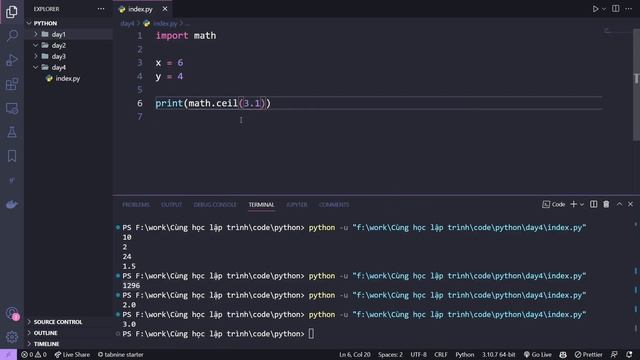Click the Copilot status icon
The width and height of the screenshot is (640, 360).
coord(563,354)
